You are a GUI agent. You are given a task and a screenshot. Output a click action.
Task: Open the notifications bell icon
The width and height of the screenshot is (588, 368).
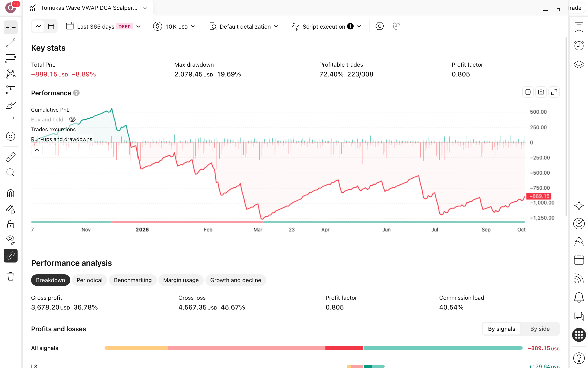(579, 297)
